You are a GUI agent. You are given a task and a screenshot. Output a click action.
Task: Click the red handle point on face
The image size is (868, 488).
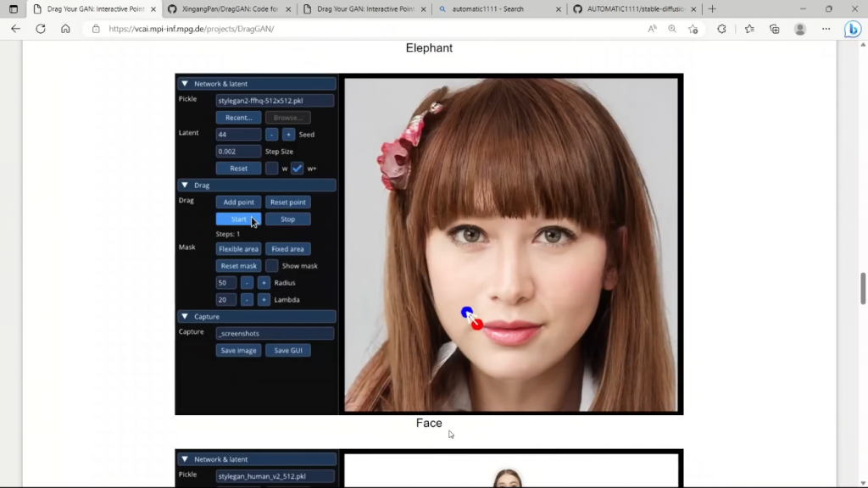(477, 324)
